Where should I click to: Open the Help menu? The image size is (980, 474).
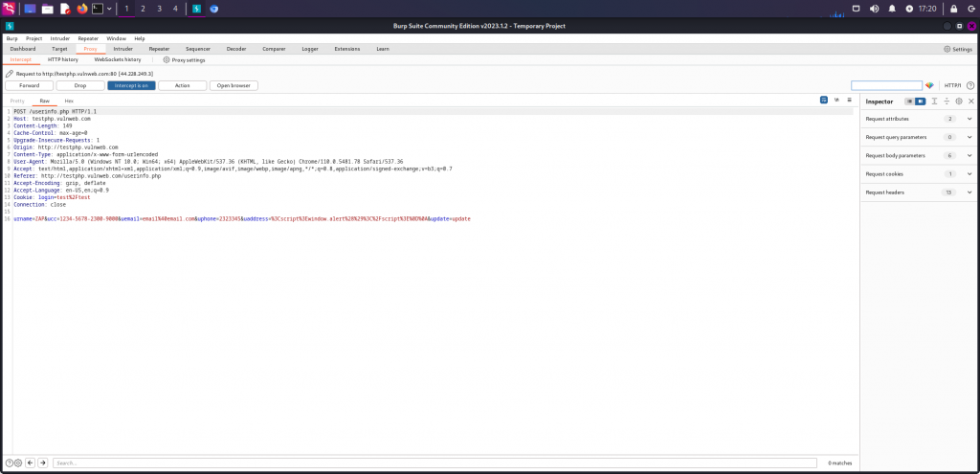140,38
